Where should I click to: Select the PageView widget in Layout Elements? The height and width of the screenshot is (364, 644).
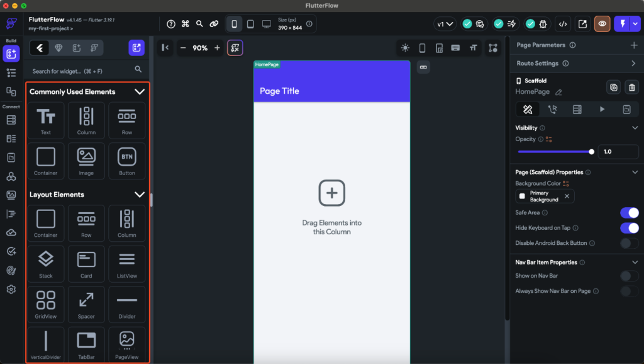(x=127, y=344)
